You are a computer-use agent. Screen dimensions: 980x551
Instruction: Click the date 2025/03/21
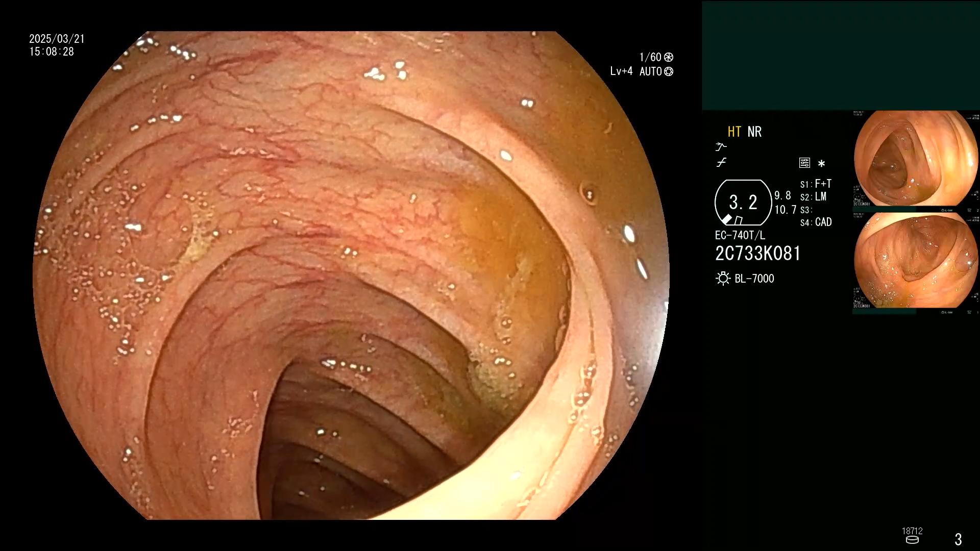point(57,39)
